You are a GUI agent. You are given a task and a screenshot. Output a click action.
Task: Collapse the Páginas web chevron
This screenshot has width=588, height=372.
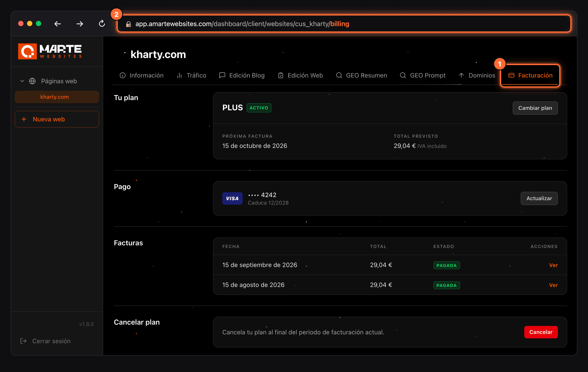[22, 81]
